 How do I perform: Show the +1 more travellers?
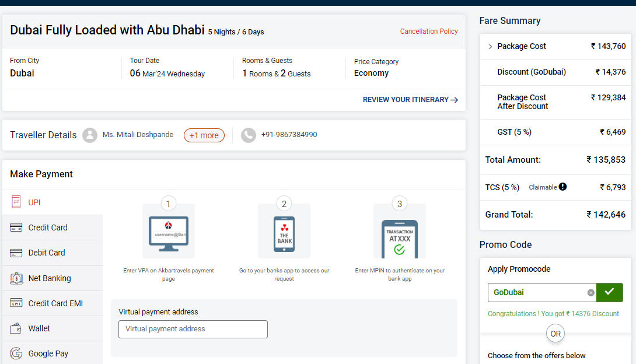click(204, 135)
